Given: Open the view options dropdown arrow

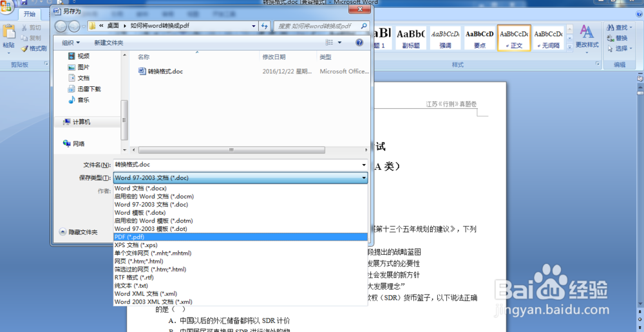Looking at the screenshot, I should (x=339, y=42).
